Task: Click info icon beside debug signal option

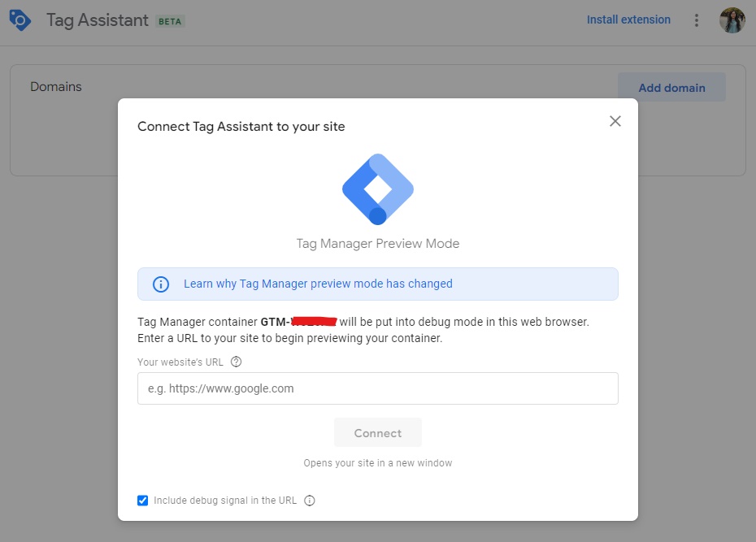Action: [x=310, y=501]
